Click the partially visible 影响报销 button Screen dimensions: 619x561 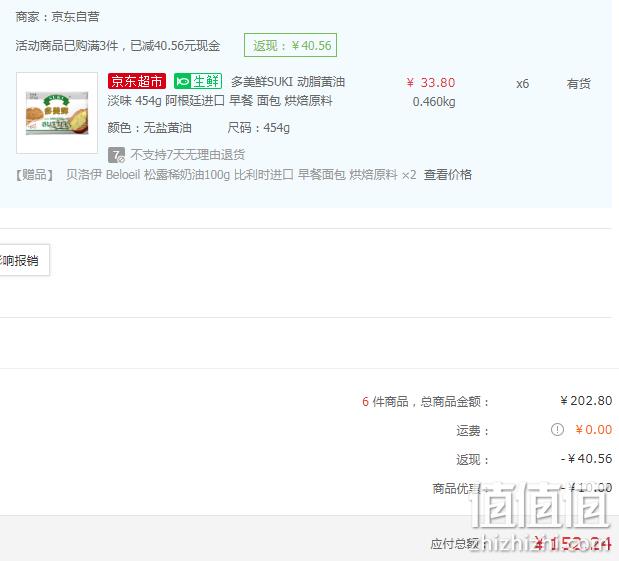(x=24, y=260)
